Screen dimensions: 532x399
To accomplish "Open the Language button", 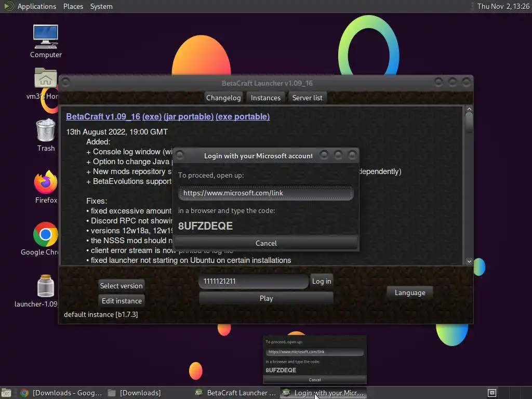I will (410, 292).
